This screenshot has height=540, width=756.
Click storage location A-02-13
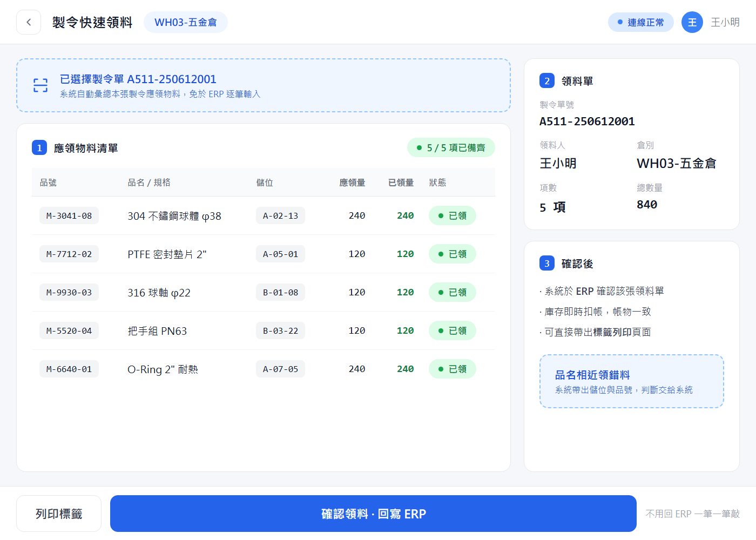(280, 215)
